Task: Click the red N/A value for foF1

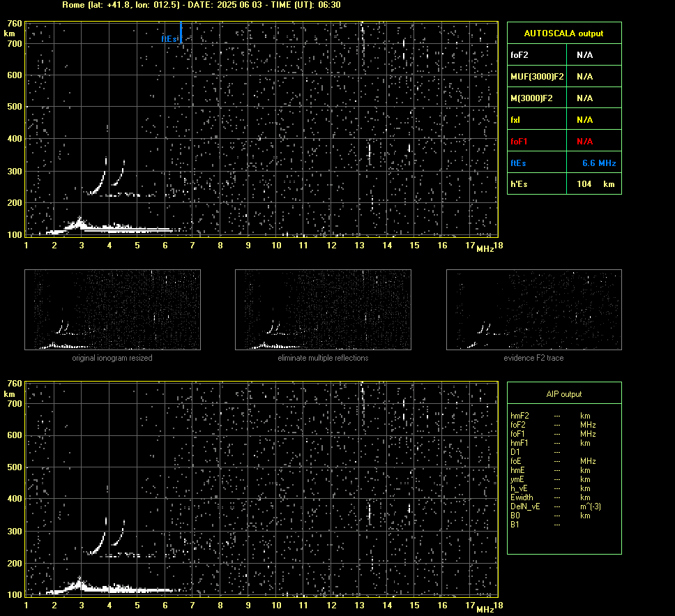Action: [x=584, y=142]
